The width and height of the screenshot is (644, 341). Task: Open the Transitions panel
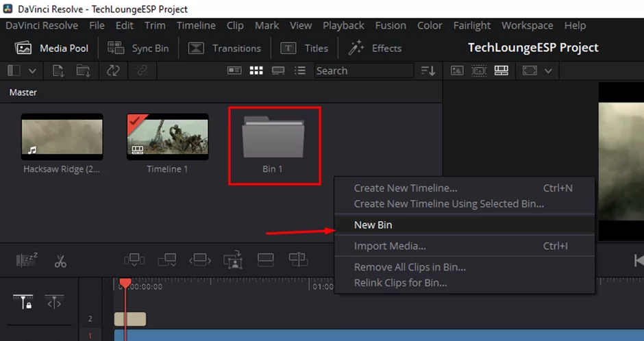click(x=224, y=49)
